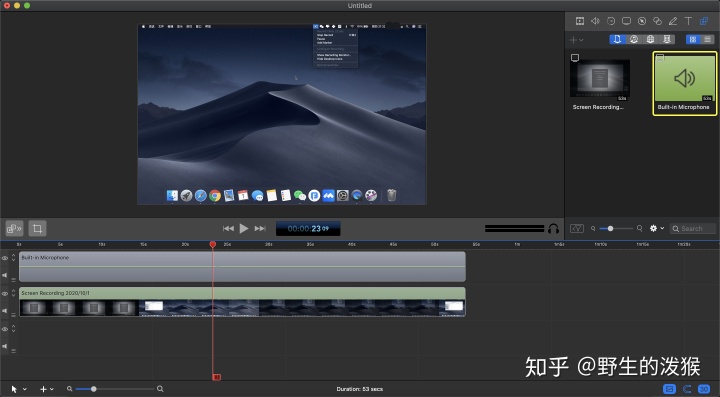Adjust the media library thumbnail size slider

point(616,228)
